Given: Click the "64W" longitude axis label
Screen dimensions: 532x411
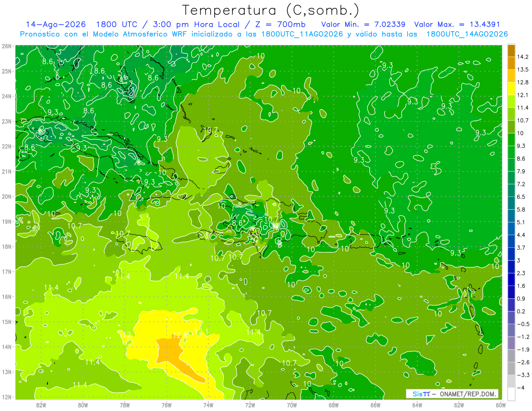Looking at the screenshot, I should click(x=417, y=405).
